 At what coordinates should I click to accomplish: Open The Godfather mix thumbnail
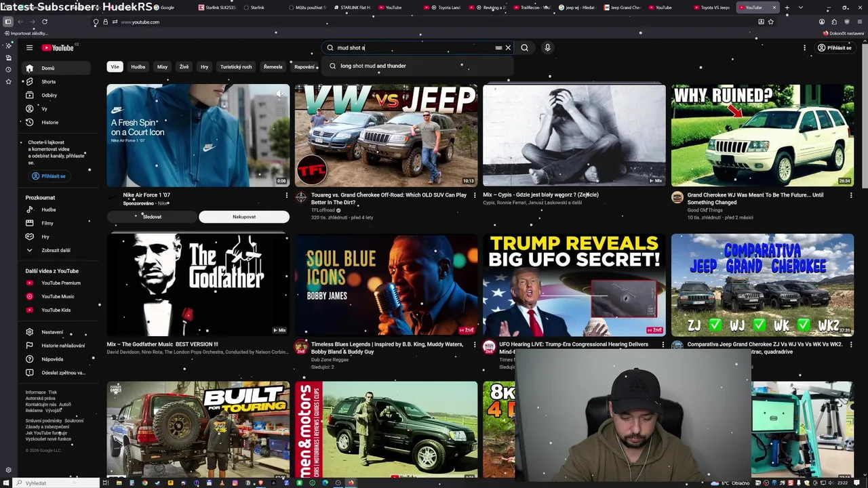(x=198, y=285)
